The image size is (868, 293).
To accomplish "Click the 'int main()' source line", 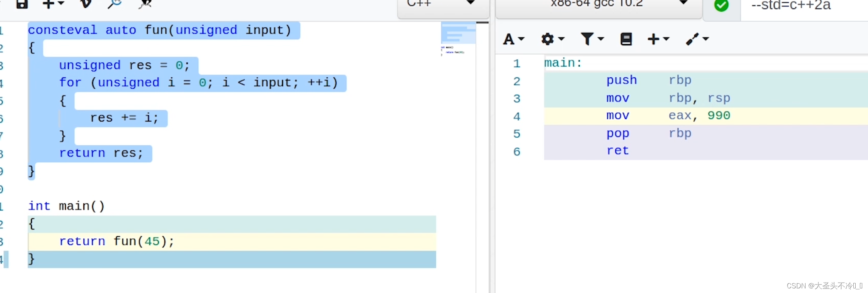I will [x=66, y=206].
